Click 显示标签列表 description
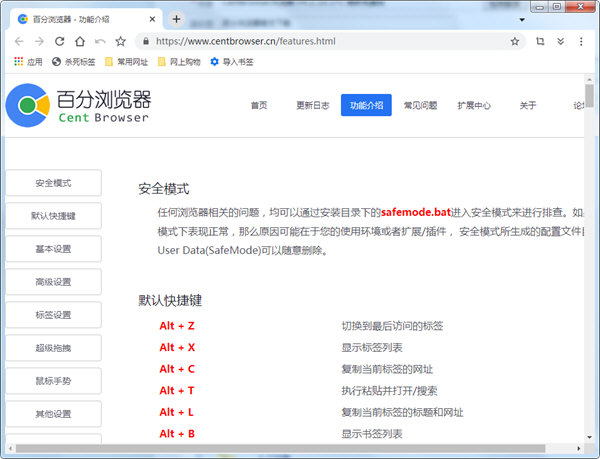 [x=372, y=347]
